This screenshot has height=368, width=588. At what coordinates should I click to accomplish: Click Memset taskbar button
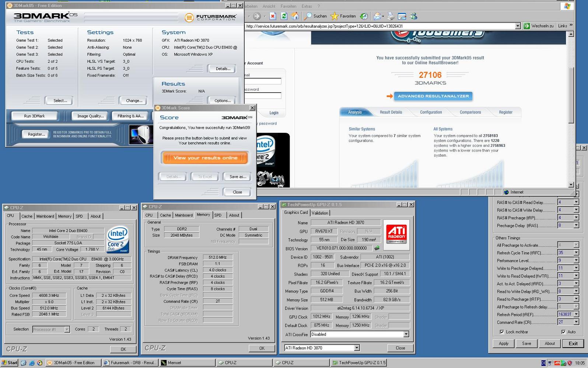(187, 363)
